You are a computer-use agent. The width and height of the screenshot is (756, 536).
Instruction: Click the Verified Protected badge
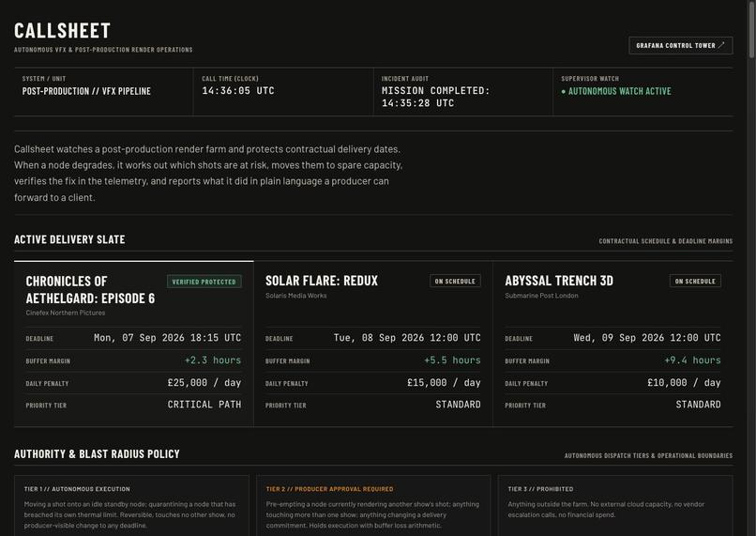(x=204, y=282)
